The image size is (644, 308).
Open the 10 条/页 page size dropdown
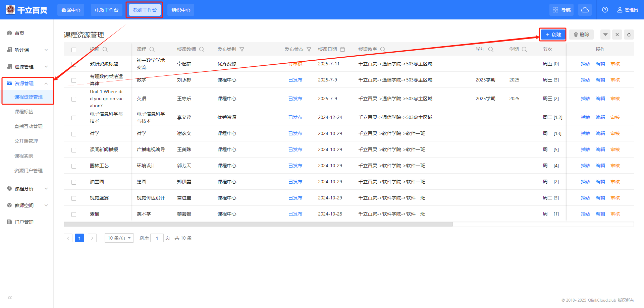click(x=119, y=238)
